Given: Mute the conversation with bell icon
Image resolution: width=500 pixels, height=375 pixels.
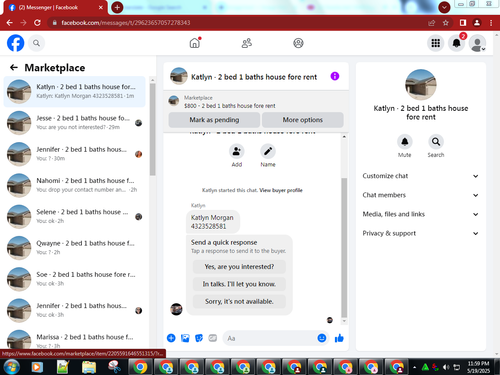Looking at the screenshot, I should 405,142.
